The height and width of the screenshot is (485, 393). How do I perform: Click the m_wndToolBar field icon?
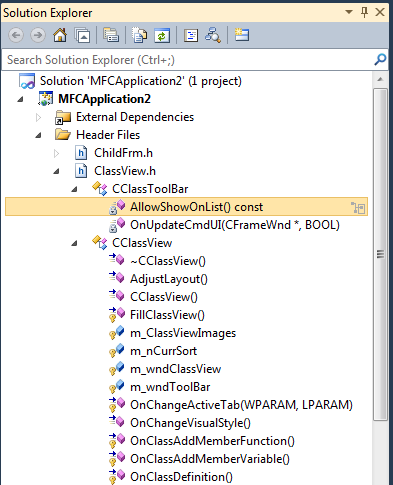[117, 387]
